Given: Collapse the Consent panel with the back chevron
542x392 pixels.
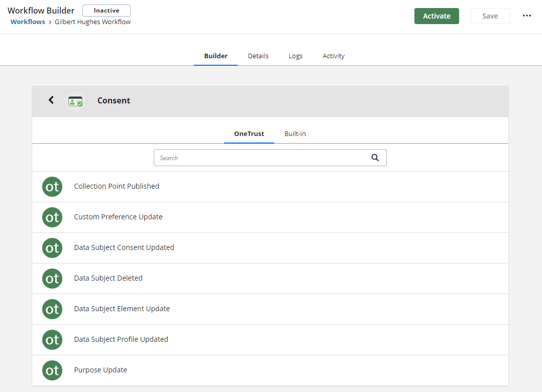Looking at the screenshot, I should pyautogui.click(x=51, y=100).
